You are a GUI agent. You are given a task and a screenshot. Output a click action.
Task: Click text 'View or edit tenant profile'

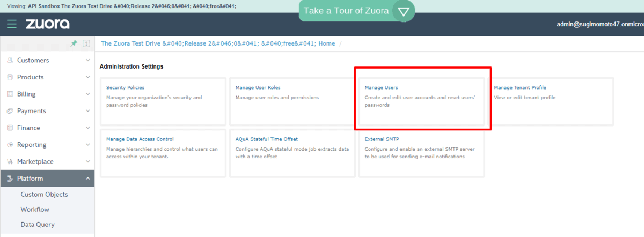525,98
